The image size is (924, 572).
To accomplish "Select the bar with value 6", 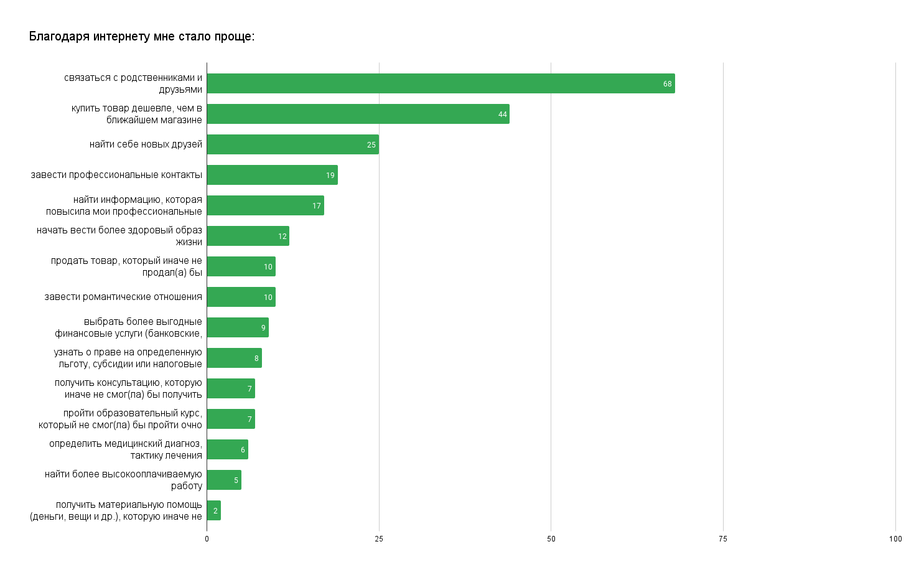I will (227, 449).
